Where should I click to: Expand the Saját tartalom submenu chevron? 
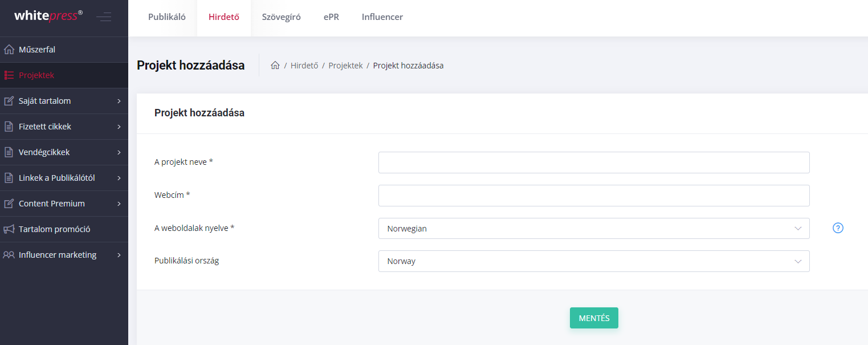click(x=119, y=101)
